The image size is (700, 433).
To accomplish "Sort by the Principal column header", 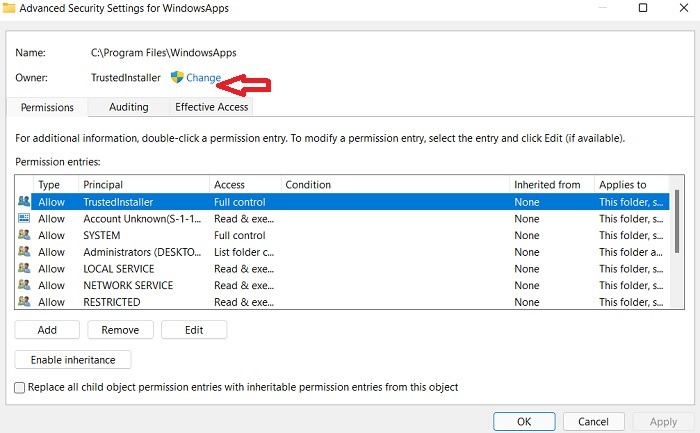I will (x=144, y=185).
